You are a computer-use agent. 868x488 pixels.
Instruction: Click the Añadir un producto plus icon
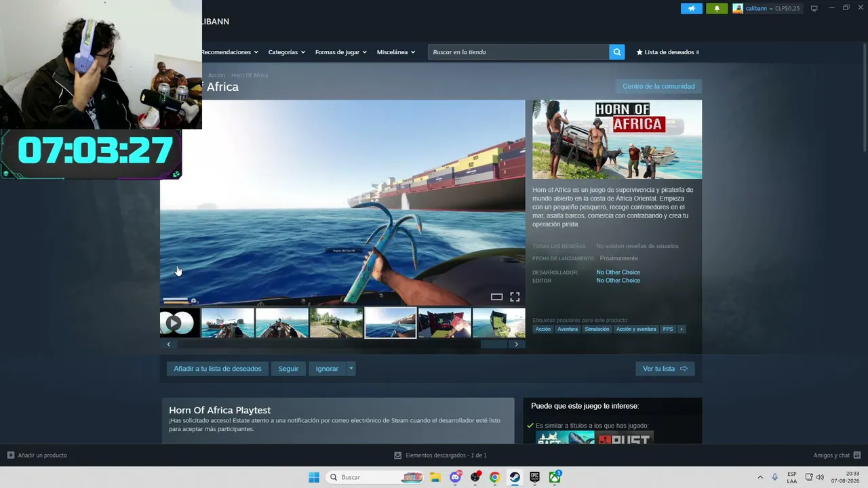tap(10, 455)
